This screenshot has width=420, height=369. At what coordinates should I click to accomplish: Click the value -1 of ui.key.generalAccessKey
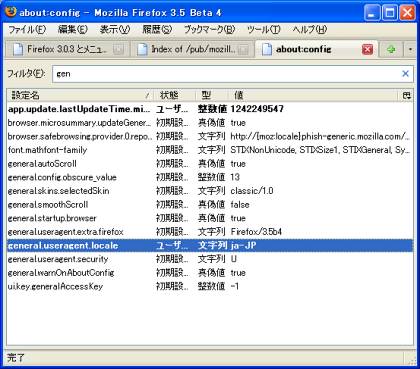(234, 286)
